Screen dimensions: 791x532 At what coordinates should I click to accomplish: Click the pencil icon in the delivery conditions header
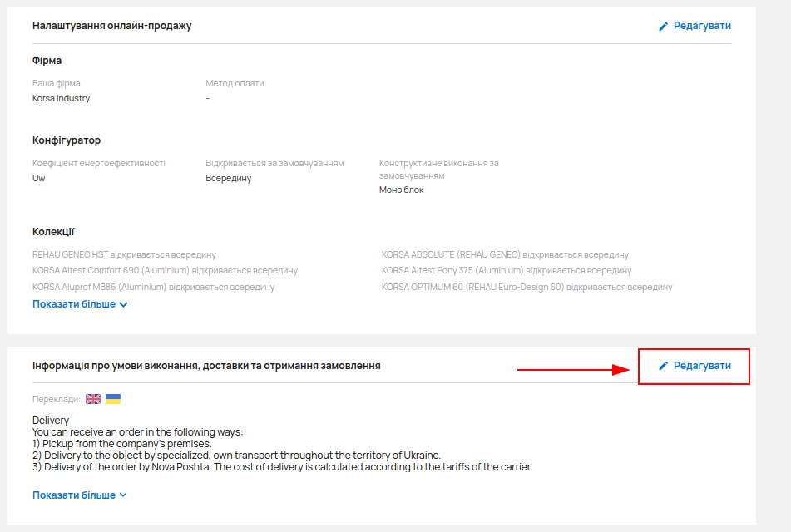point(664,366)
